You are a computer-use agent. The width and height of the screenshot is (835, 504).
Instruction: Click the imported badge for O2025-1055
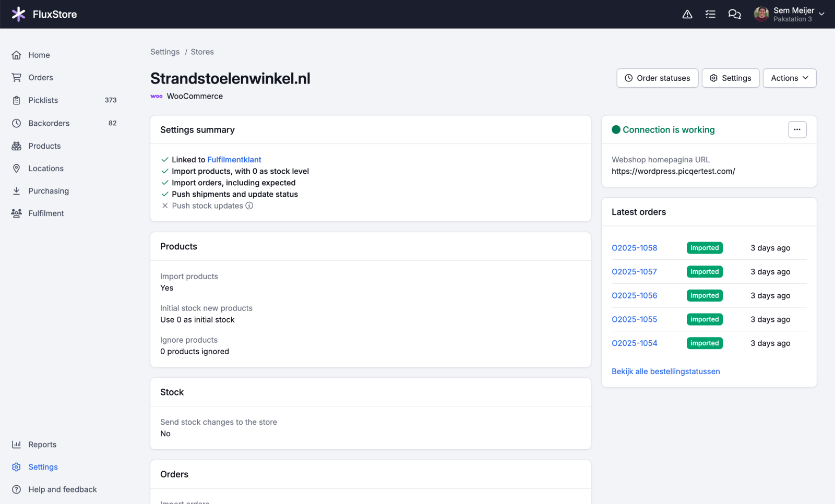(705, 319)
